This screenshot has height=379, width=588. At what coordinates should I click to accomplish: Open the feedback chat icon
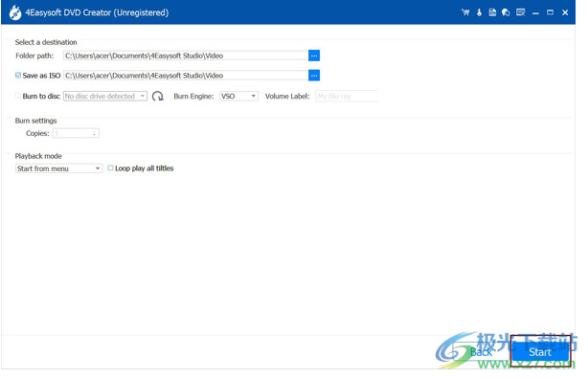(506, 12)
